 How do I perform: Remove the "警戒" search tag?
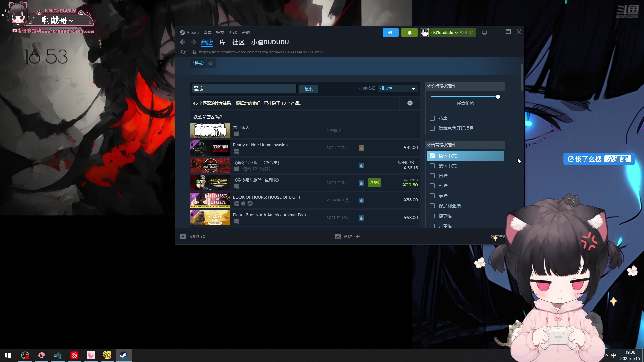pyautogui.click(x=210, y=63)
